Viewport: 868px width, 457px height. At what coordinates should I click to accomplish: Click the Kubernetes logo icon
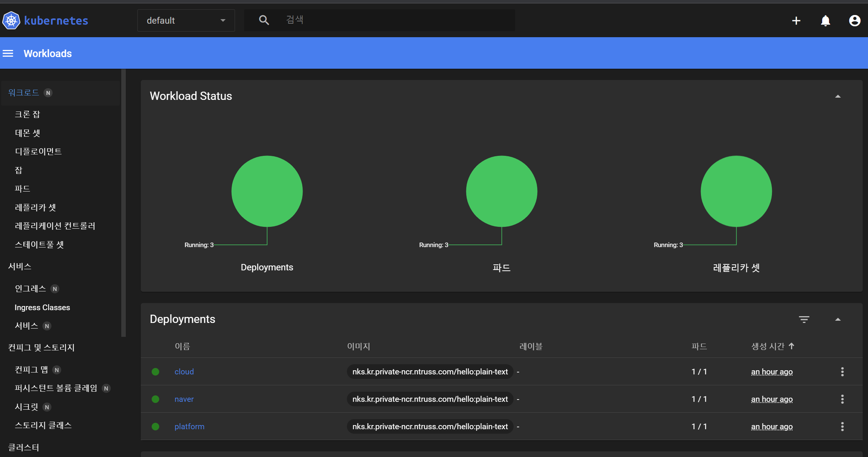coord(11,20)
